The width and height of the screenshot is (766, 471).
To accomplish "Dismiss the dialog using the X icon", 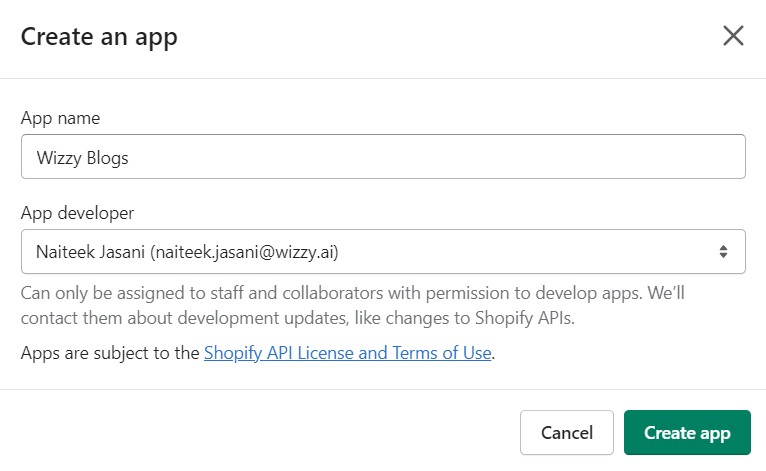I will click(733, 36).
